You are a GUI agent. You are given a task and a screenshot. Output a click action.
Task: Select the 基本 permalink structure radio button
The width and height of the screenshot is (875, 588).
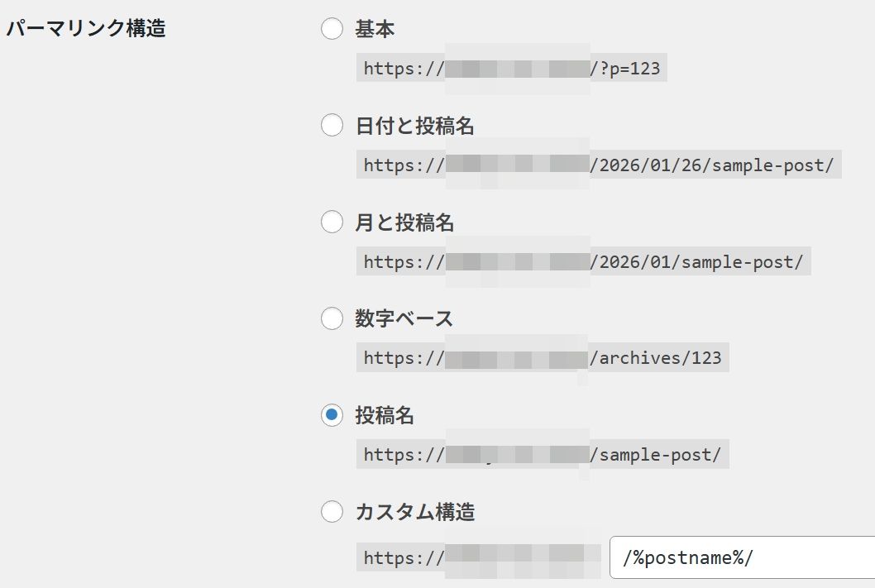click(332, 28)
